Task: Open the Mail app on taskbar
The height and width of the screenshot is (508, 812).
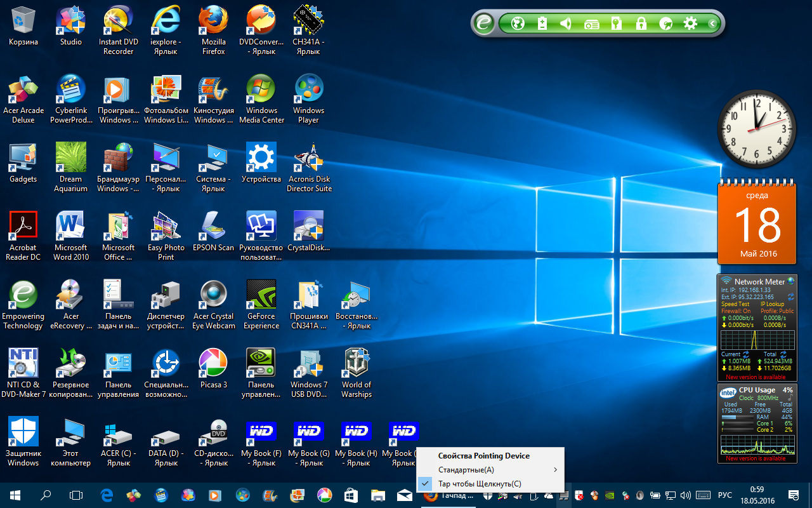Action: 405,495
